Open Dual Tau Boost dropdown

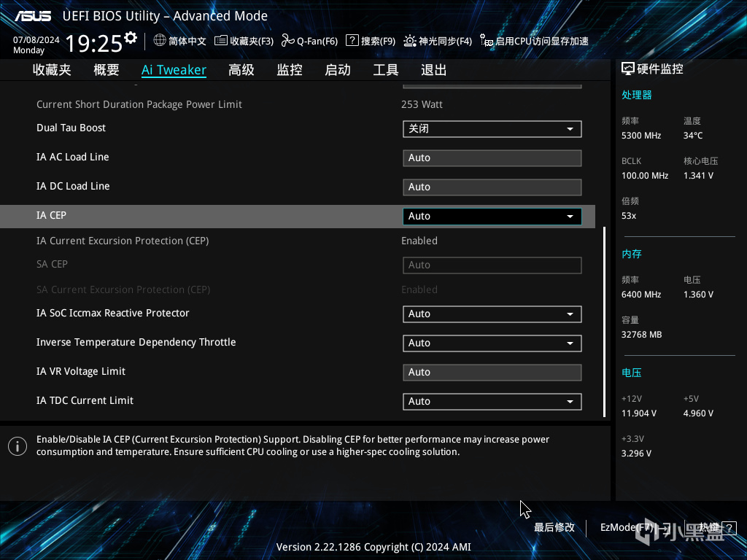pos(492,128)
